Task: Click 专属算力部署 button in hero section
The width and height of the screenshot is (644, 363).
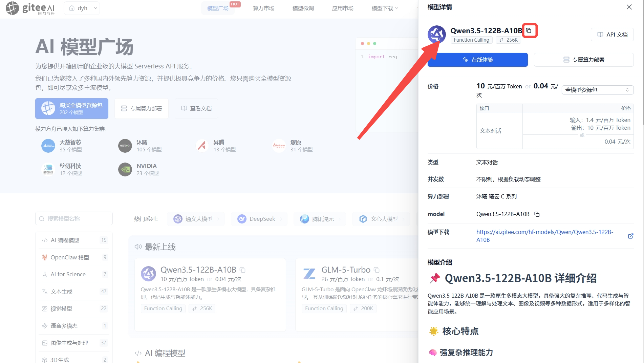Action: tap(142, 108)
